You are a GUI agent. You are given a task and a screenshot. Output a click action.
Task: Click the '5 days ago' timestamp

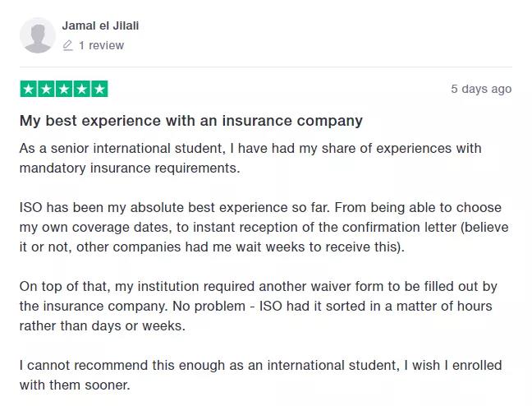[480, 89]
